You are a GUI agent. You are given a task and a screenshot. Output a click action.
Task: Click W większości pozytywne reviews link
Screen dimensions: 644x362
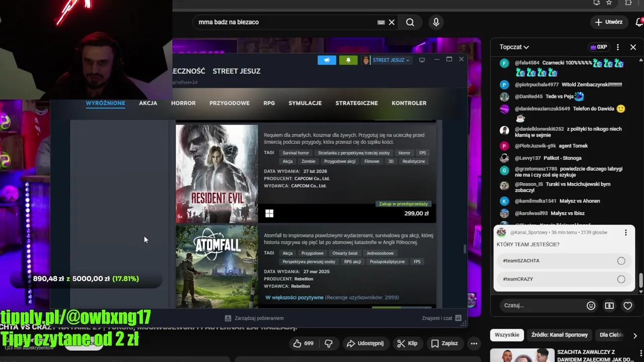pyautogui.click(x=294, y=298)
